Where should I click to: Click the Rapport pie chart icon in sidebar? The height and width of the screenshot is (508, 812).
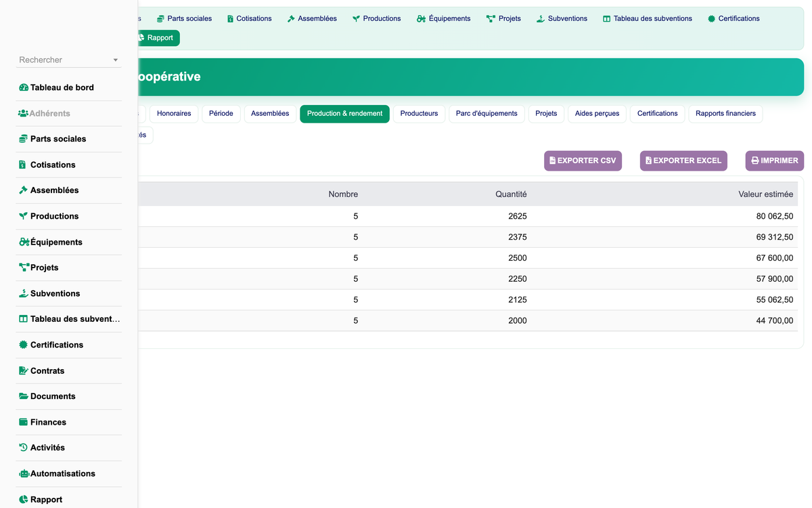(24, 499)
